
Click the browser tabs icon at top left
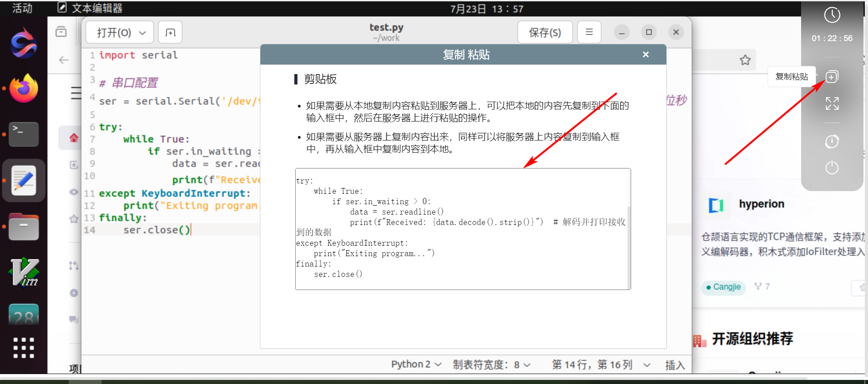(x=61, y=32)
